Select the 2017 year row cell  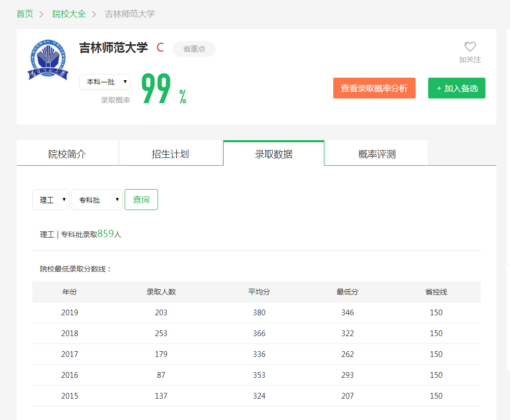[69, 354]
